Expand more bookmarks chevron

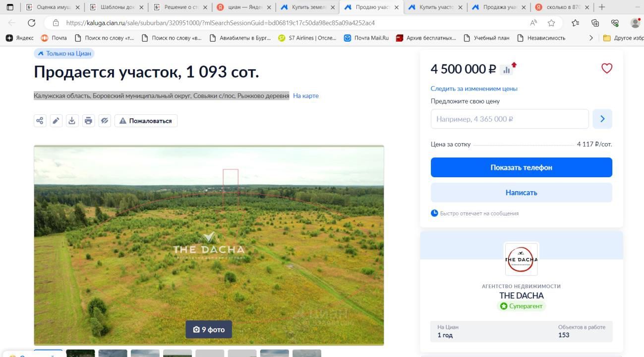click(591, 38)
